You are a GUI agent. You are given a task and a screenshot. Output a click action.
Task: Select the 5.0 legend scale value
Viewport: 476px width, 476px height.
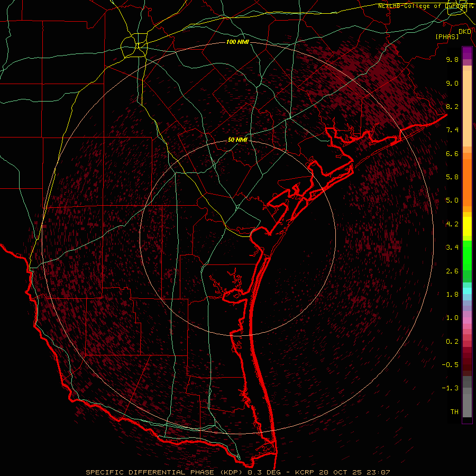452,200
